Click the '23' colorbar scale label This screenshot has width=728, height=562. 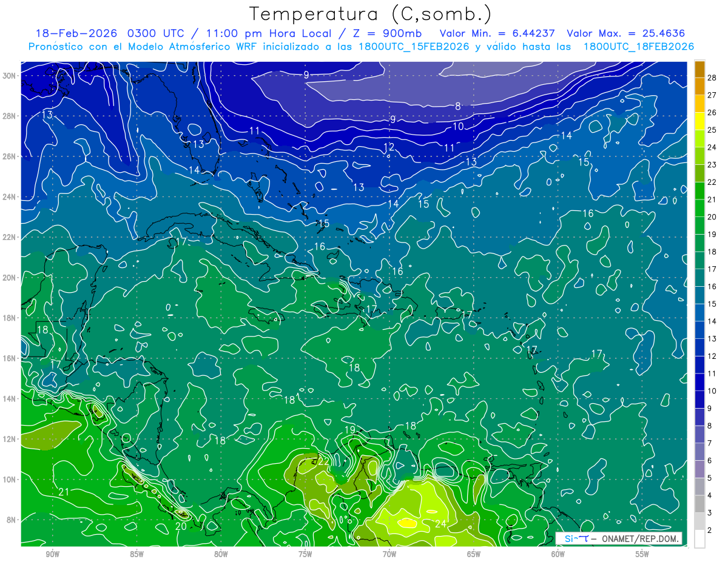tap(712, 164)
